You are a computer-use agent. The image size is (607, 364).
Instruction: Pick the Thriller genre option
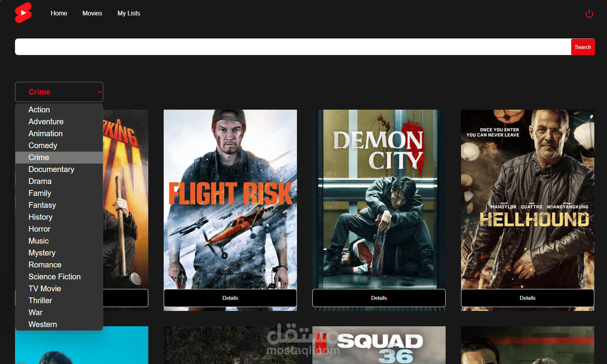click(59, 301)
